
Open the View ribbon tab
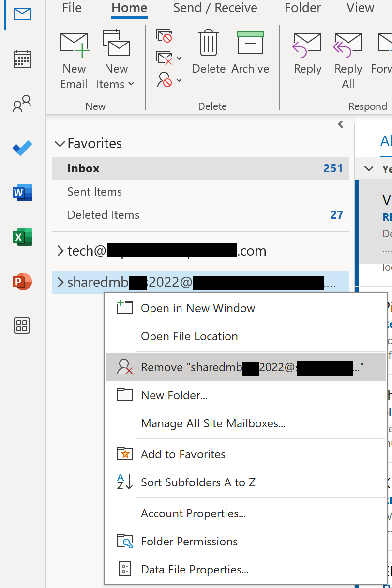[x=360, y=8]
